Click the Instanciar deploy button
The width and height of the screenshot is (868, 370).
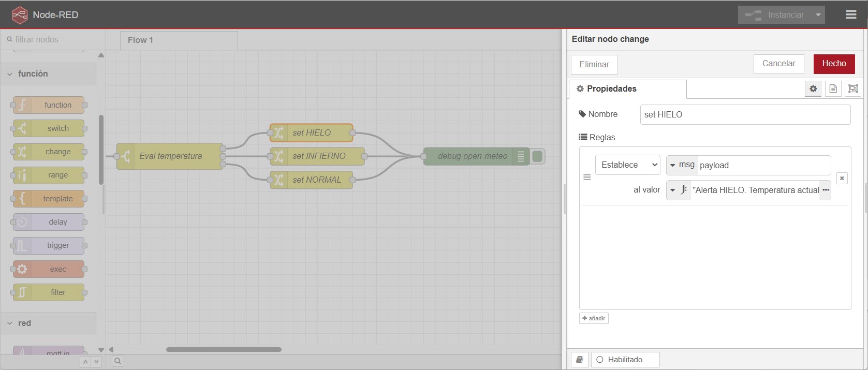click(775, 14)
